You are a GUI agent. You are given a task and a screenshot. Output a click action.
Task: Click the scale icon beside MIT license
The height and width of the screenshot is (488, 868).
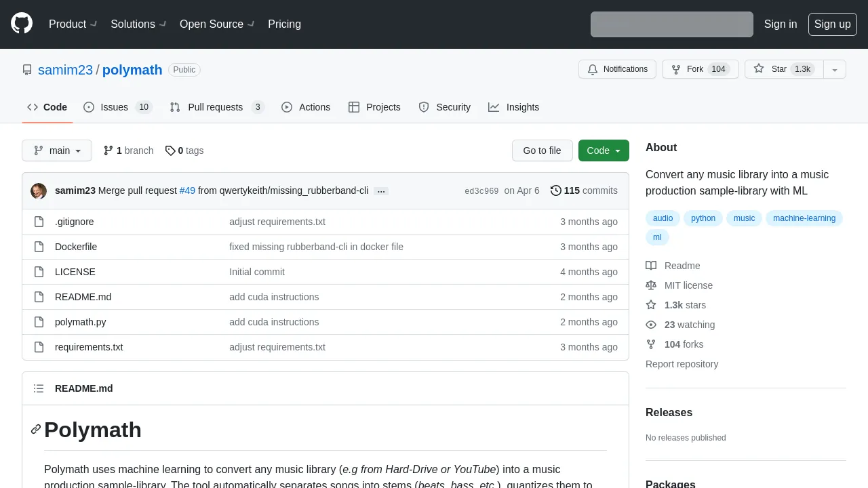pos(651,285)
